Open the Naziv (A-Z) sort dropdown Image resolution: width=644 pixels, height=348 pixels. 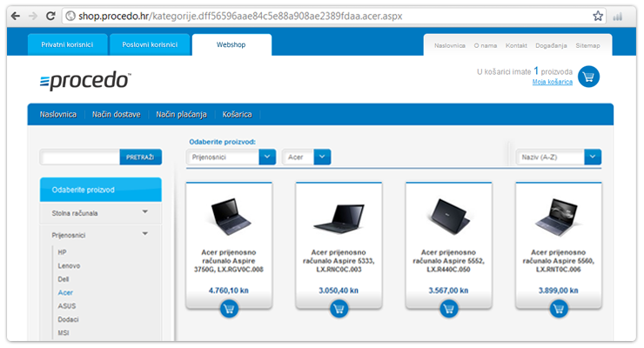559,157
